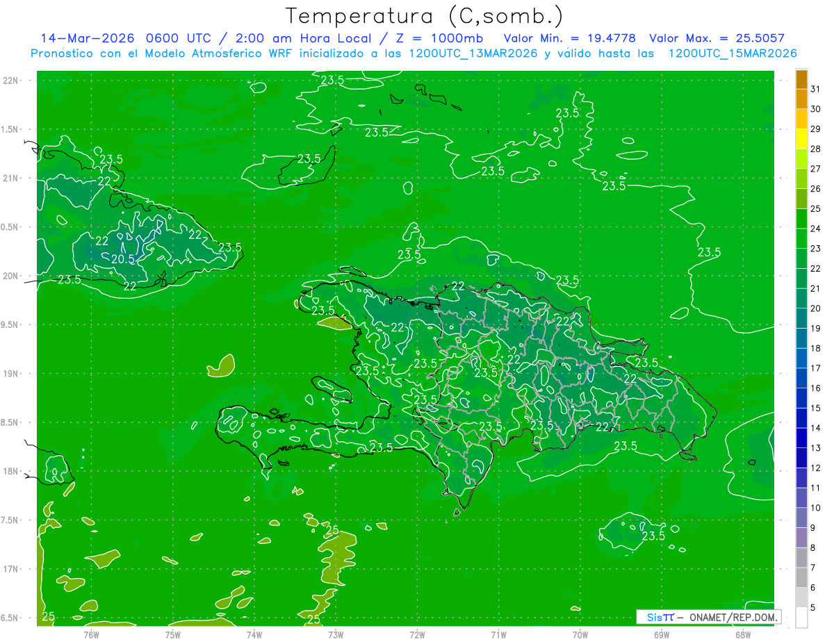
Task: Pick the white bottom colorbar swatch
Action: pos(801,617)
